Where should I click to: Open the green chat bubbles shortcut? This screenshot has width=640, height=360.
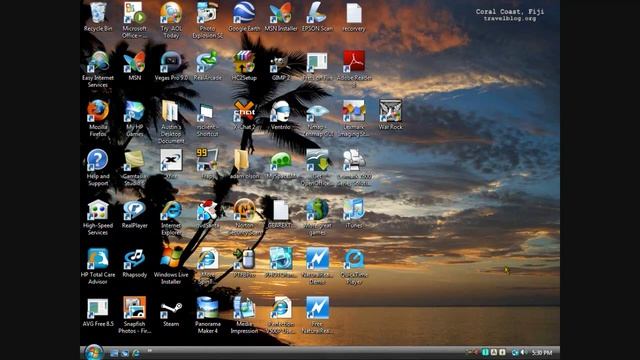tap(281, 164)
